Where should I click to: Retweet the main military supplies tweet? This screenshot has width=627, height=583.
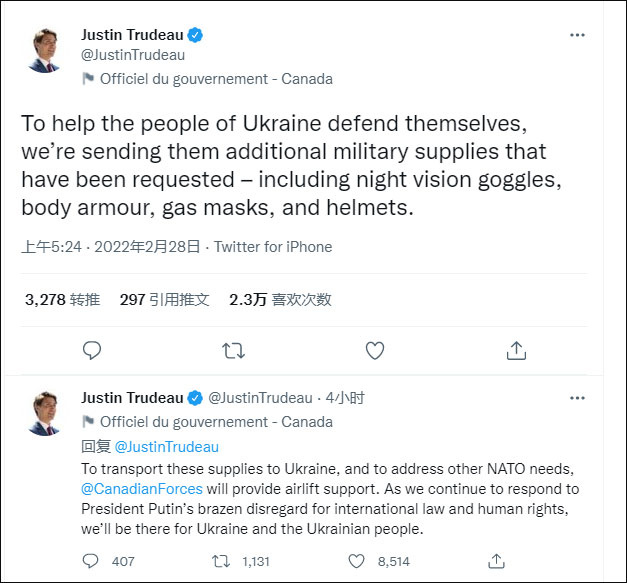coord(233,350)
